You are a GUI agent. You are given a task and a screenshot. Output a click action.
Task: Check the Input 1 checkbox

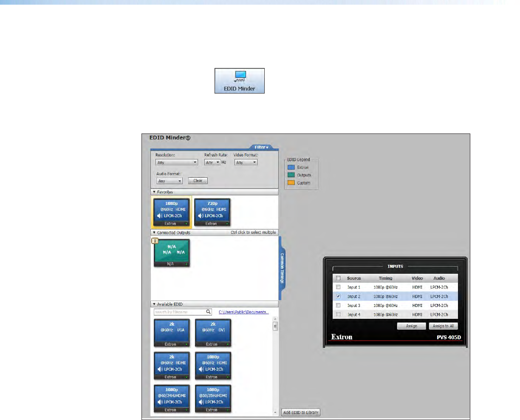point(339,287)
